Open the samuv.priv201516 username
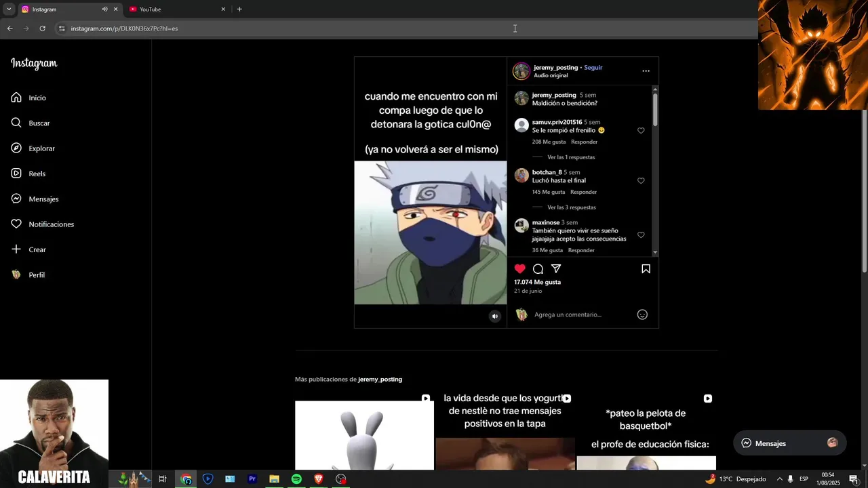Image resolution: width=868 pixels, height=488 pixels. 557,122
